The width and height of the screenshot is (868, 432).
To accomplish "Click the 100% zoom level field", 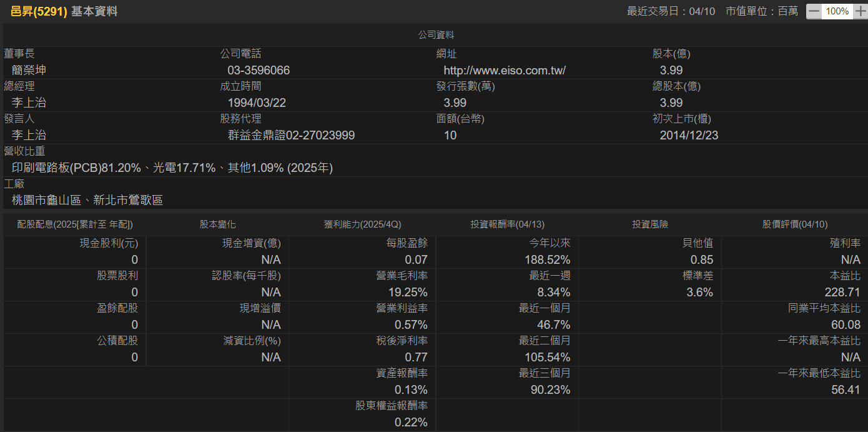I will tap(837, 11).
